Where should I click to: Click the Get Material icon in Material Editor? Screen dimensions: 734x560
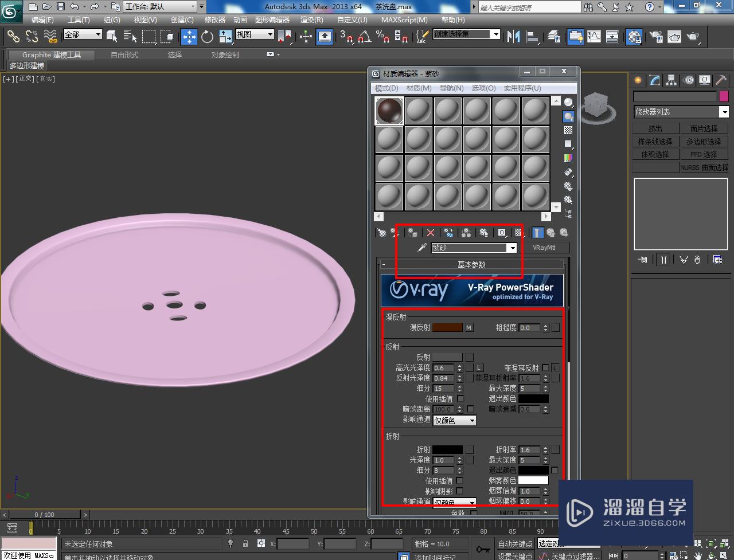coord(382,233)
